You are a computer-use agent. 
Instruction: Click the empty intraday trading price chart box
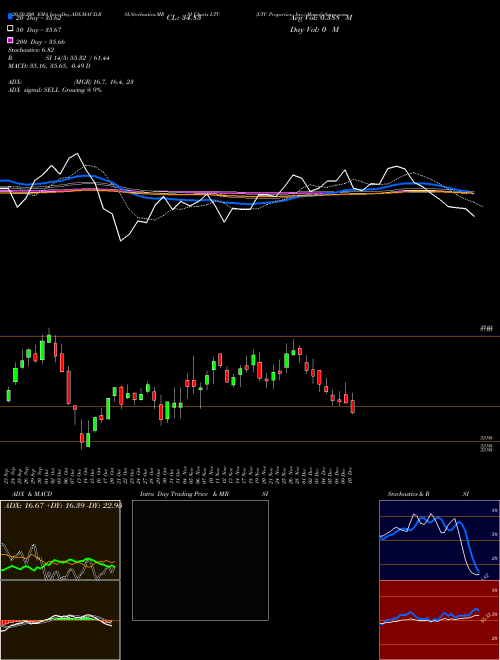pyautogui.click(x=200, y=560)
